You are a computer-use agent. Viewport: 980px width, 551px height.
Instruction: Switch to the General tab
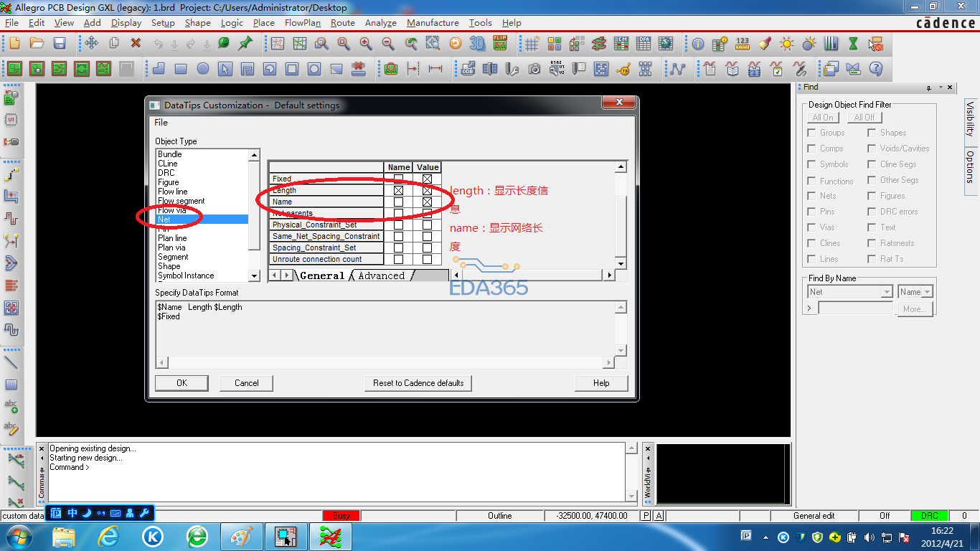322,275
